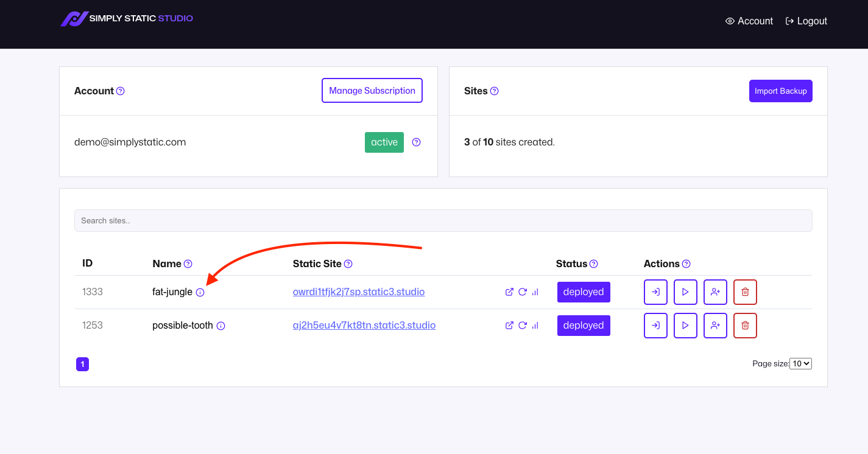Click external link icon in possible-tooth row

click(510, 326)
